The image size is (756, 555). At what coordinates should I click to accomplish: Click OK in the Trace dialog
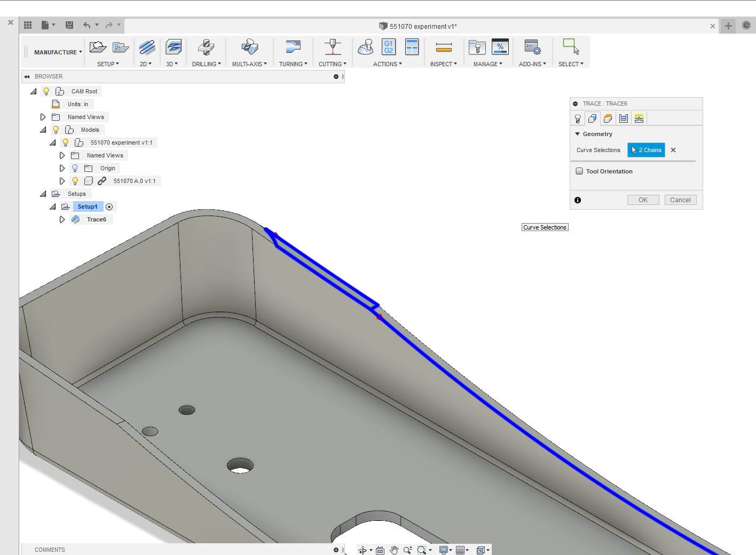click(x=643, y=200)
